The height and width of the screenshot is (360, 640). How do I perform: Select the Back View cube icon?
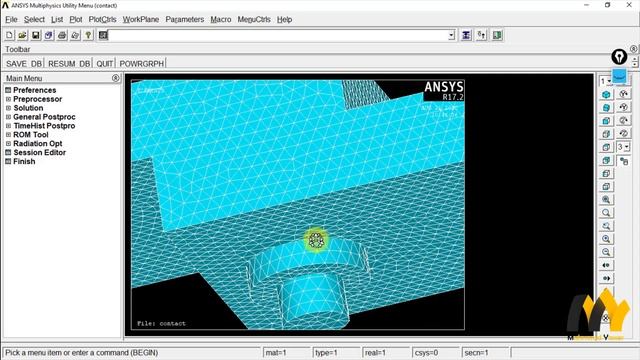click(606, 160)
